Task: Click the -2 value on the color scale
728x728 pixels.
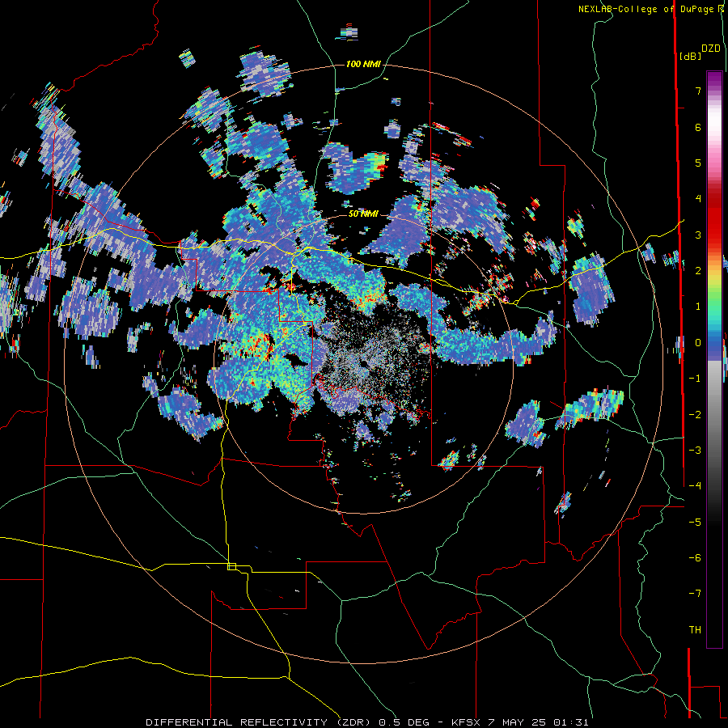Action: coord(695,415)
